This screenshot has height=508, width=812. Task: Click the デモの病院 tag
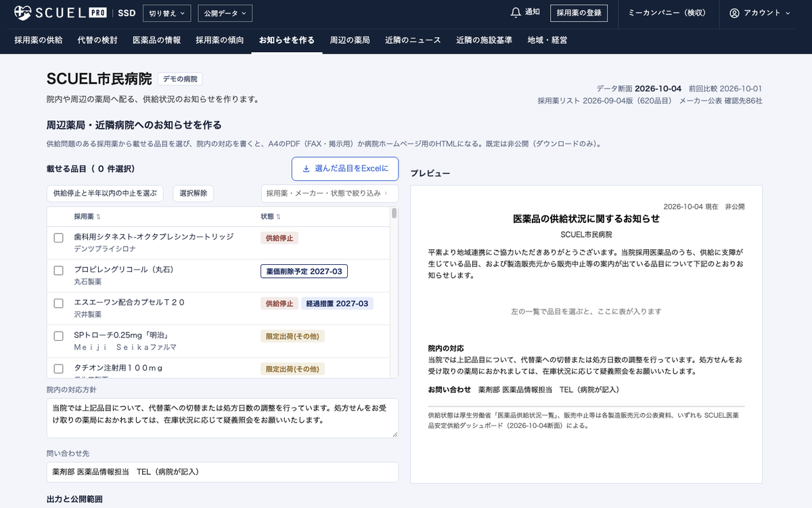[x=180, y=79]
